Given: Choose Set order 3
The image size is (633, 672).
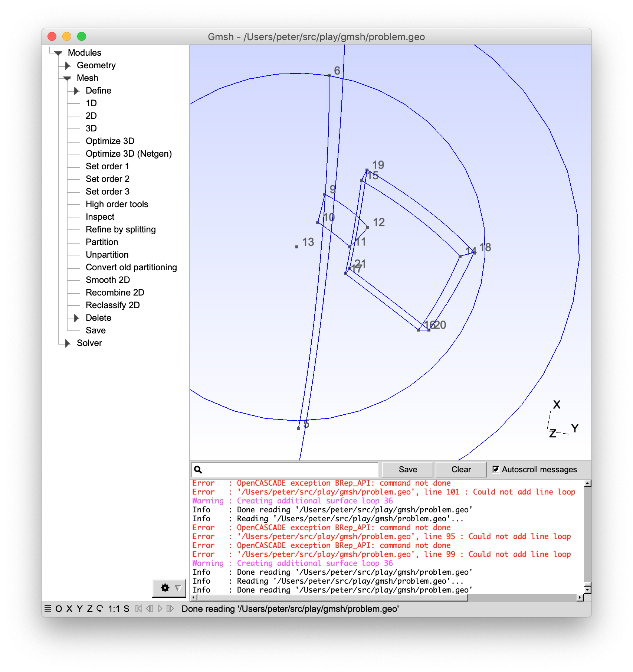Looking at the screenshot, I should (x=108, y=192).
